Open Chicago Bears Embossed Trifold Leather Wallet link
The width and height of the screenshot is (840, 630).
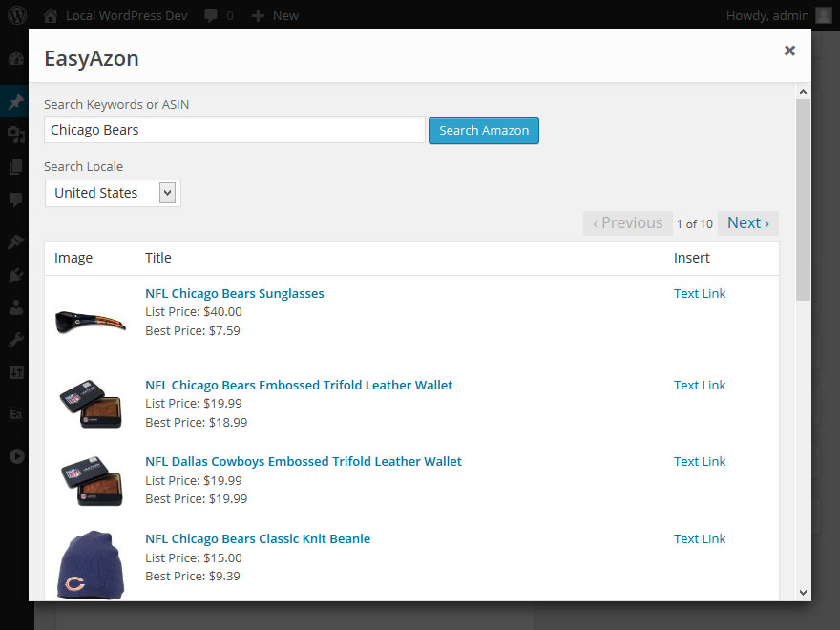299,386
